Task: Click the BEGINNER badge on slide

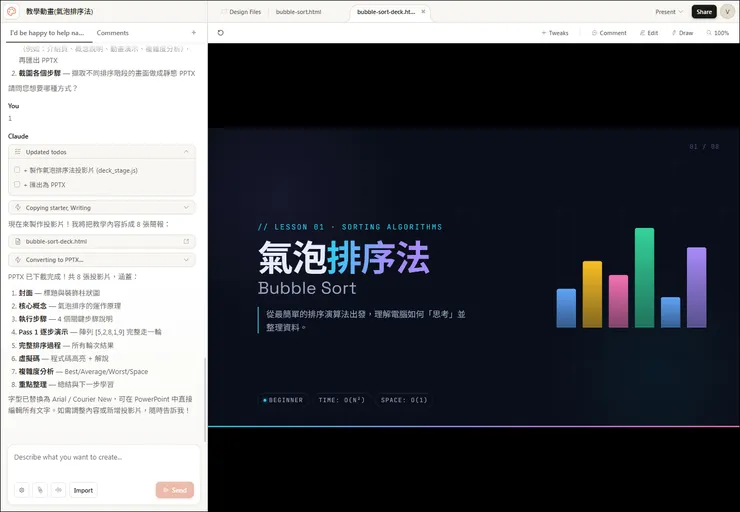Action: [x=283, y=400]
